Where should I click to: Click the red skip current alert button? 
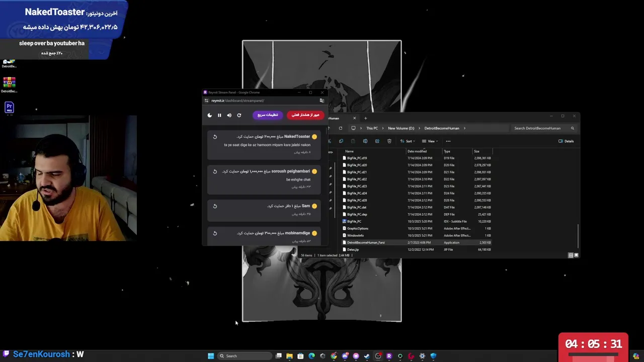(x=305, y=115)
